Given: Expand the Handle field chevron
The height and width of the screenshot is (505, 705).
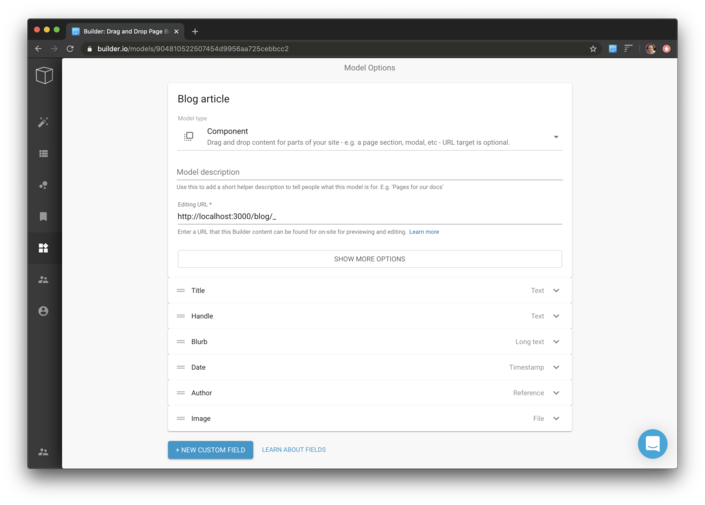Looking at the screenshot, I should pyautogui.click(x=556, y=316).
